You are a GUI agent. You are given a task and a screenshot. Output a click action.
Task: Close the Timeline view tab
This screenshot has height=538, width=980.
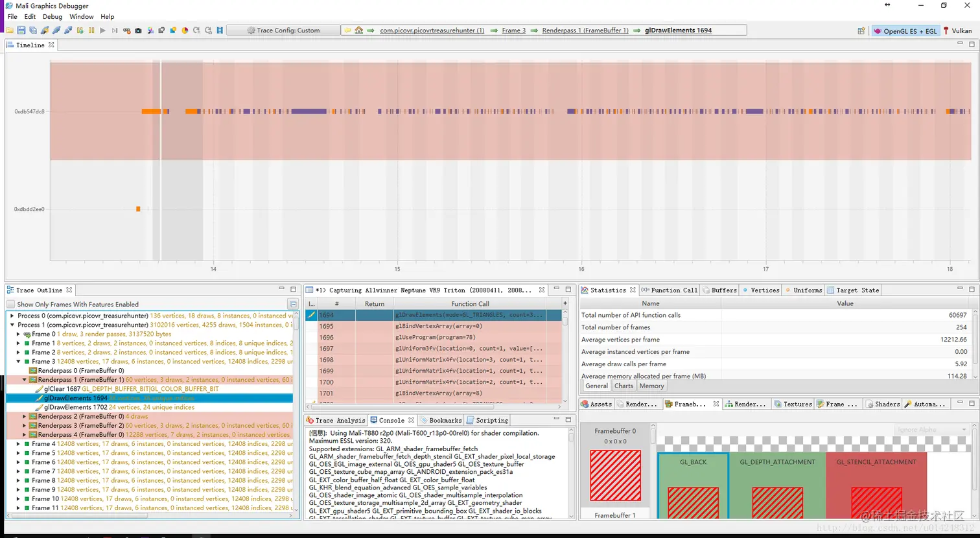[x=51, y=45]
